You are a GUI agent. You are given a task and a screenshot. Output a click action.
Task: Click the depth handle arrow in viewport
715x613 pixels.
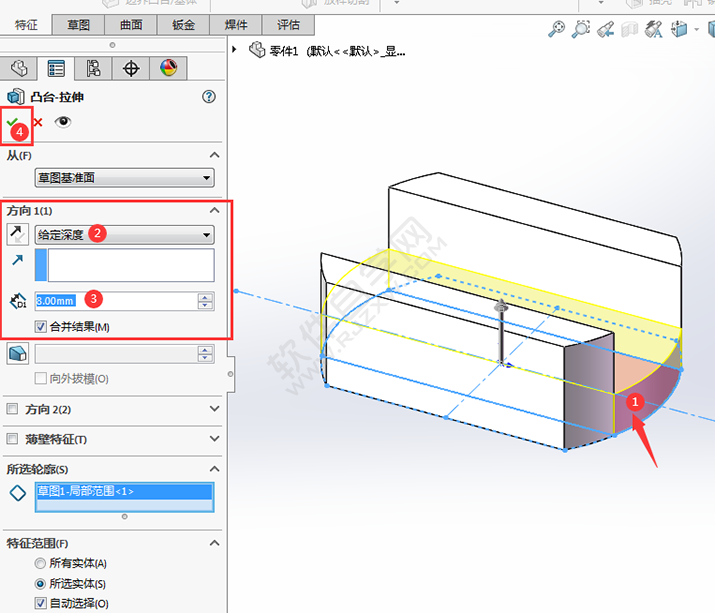(501, 306)
